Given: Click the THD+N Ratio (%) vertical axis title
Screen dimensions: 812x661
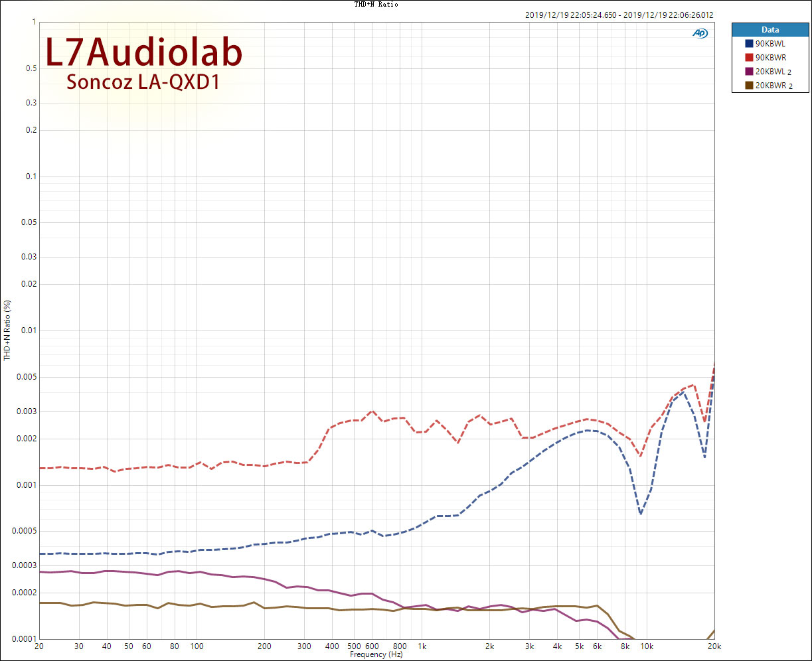Looking at the screenshot, I should (x=7, y=330).
